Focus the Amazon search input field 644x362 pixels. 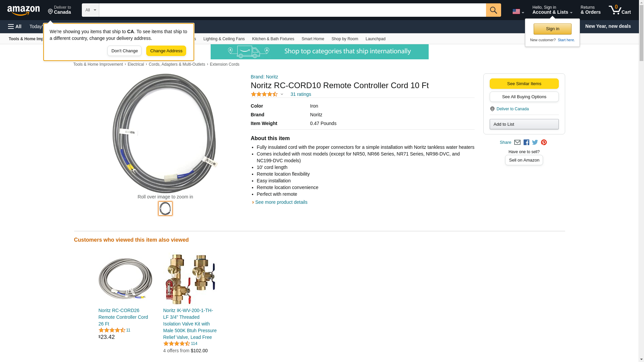click(292, 10)
